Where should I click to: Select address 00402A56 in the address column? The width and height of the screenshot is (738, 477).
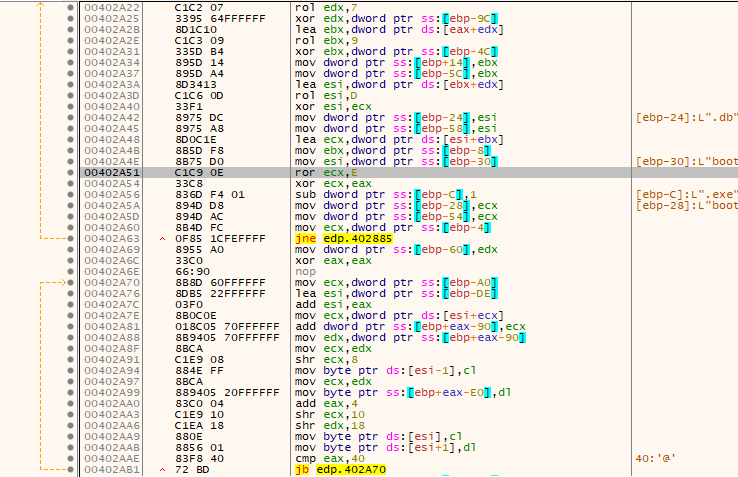[112, 194]
